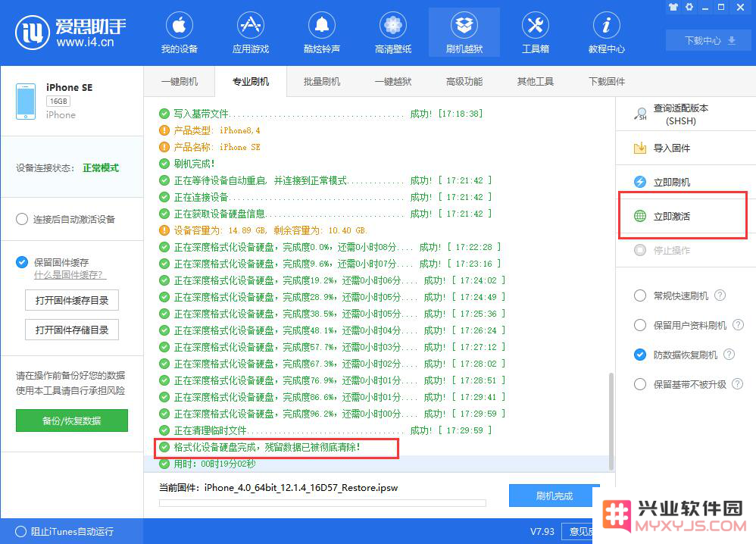Open 我的设备 (My Device) section

coord(180,33)
